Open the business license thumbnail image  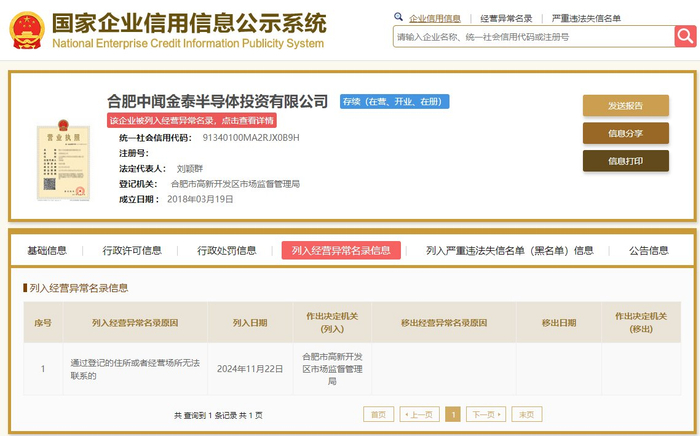[x=63, y=161]
